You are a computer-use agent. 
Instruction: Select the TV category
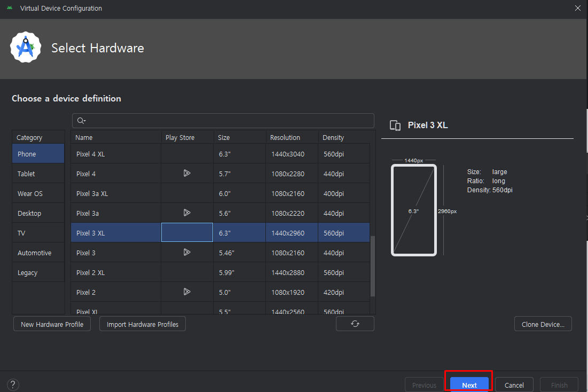coord(38,233)
